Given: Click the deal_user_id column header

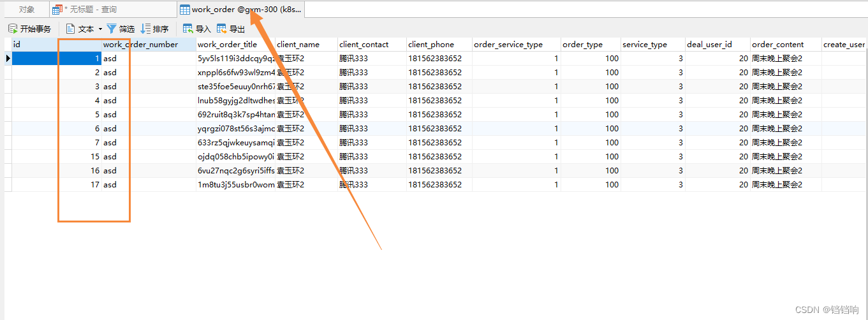Looking at the screenshot, I should pyautogui.click(x=718, y=45).
